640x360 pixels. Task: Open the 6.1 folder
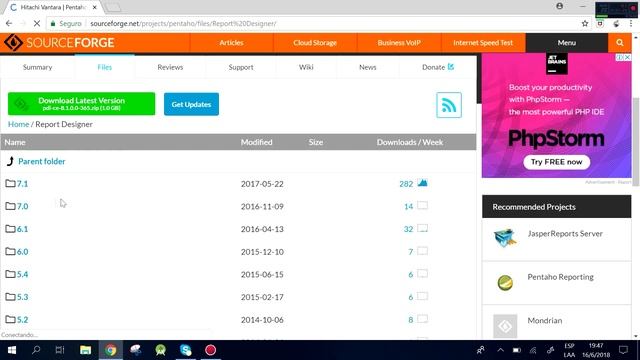point(22,229)
